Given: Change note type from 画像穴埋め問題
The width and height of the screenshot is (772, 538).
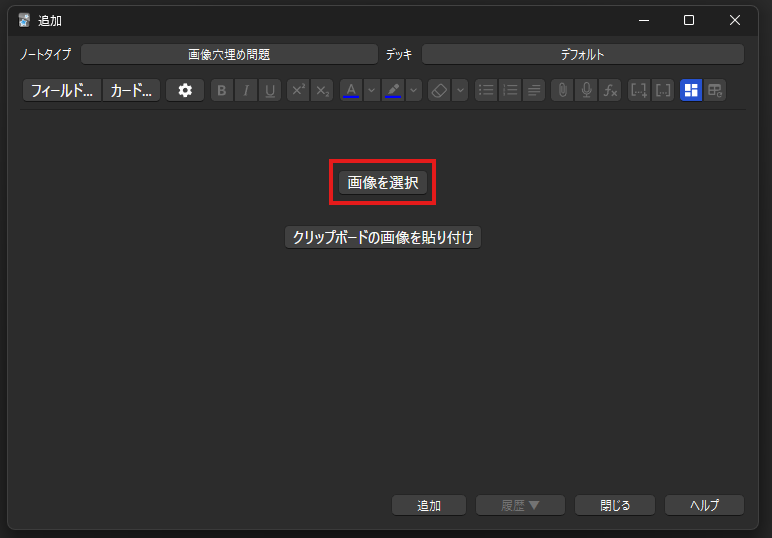Looking at the screenshot, I should [229, 54].
